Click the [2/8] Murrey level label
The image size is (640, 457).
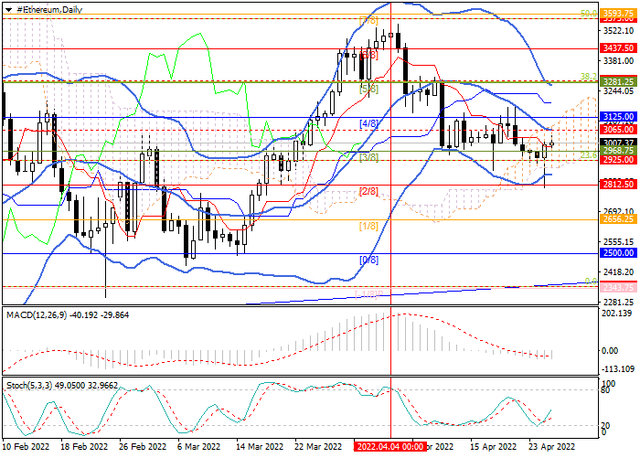[x=369, y=191]
